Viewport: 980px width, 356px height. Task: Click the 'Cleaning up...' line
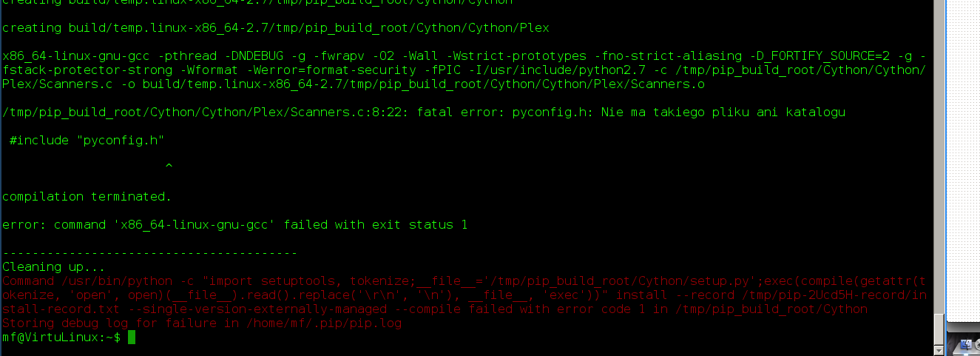click(54, 267)
